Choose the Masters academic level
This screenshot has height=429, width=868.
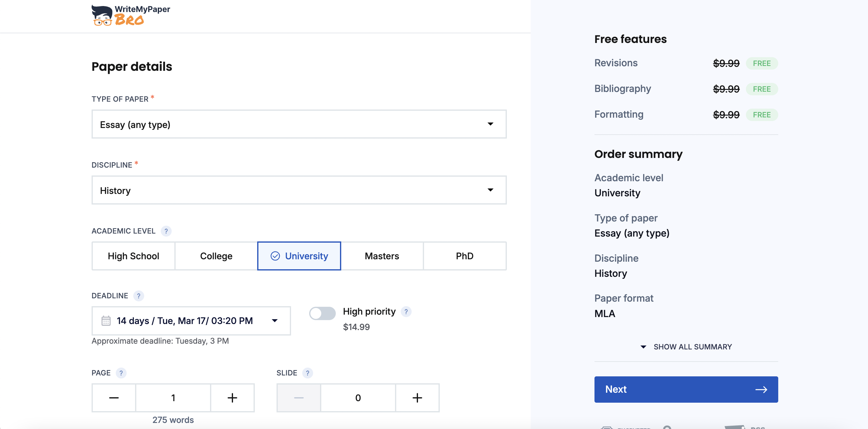tap(382, 256)
